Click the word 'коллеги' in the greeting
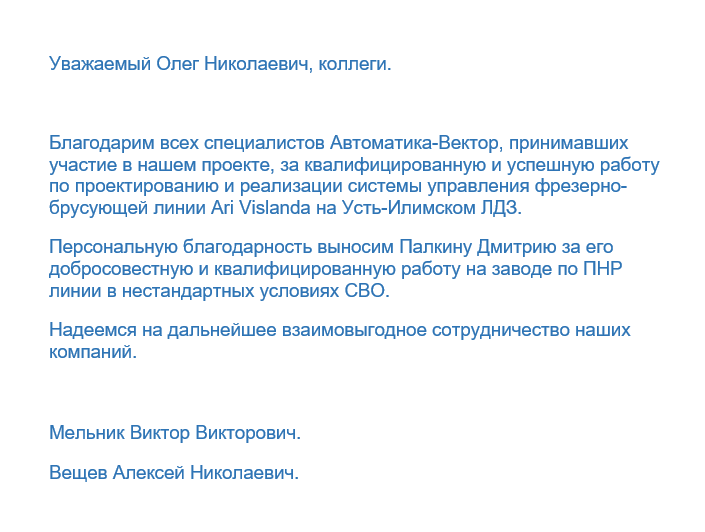 click(352, 63)
